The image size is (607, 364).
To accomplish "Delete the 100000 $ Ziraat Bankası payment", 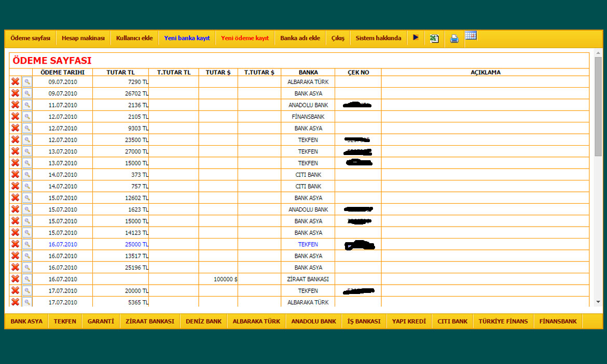I will click(15, 279).
